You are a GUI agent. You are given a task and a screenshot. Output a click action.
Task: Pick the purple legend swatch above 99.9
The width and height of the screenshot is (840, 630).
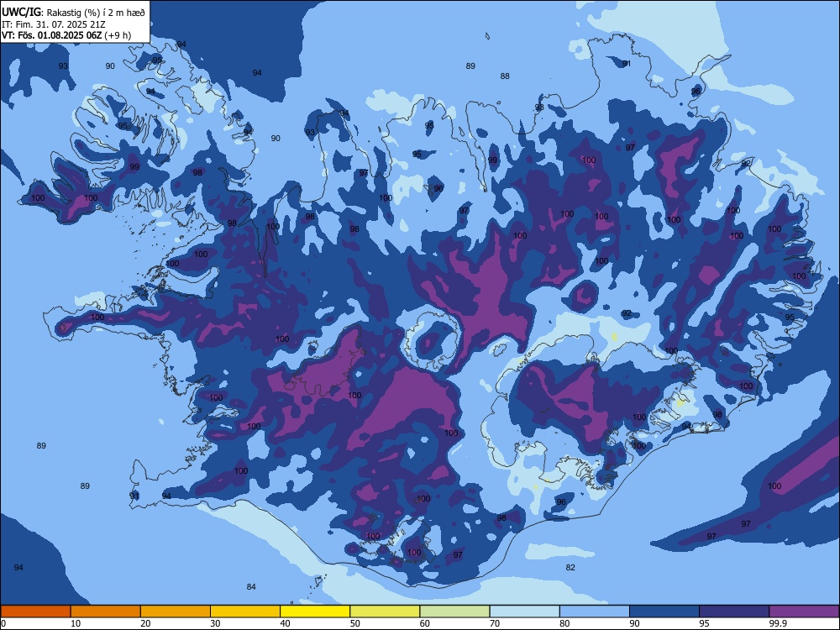[804, 612]
